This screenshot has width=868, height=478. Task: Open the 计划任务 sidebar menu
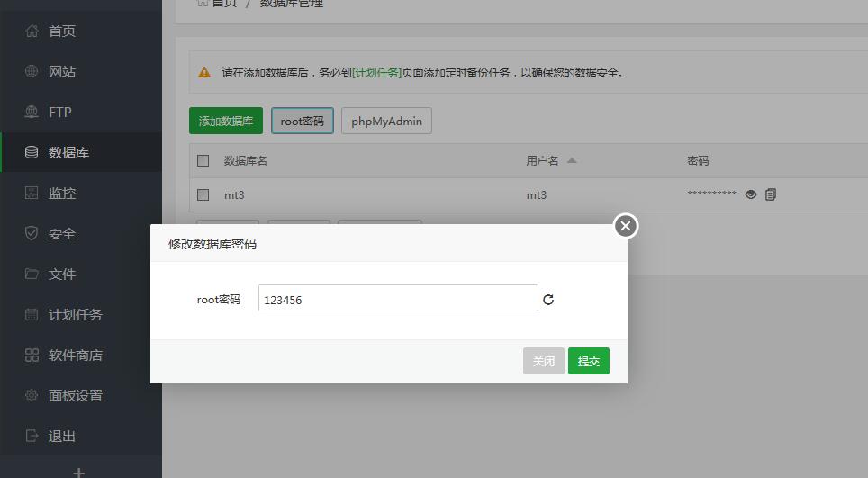click(x=76, y=315)
